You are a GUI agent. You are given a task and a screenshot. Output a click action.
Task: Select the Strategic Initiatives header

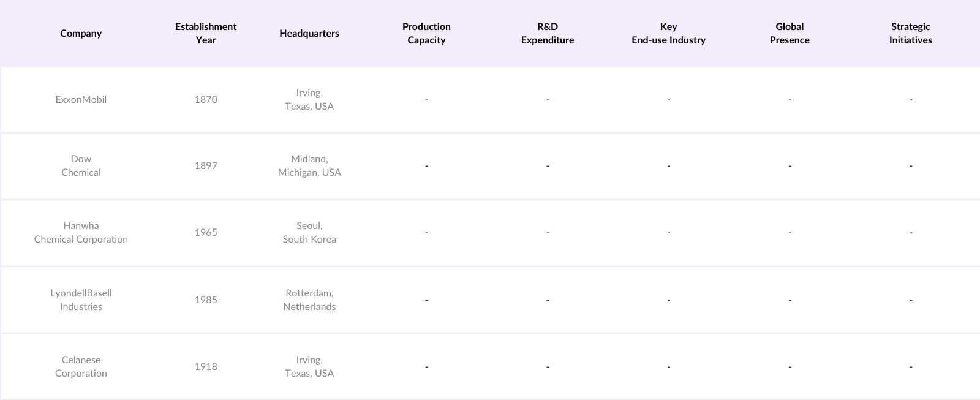click(x=910, y=34)
